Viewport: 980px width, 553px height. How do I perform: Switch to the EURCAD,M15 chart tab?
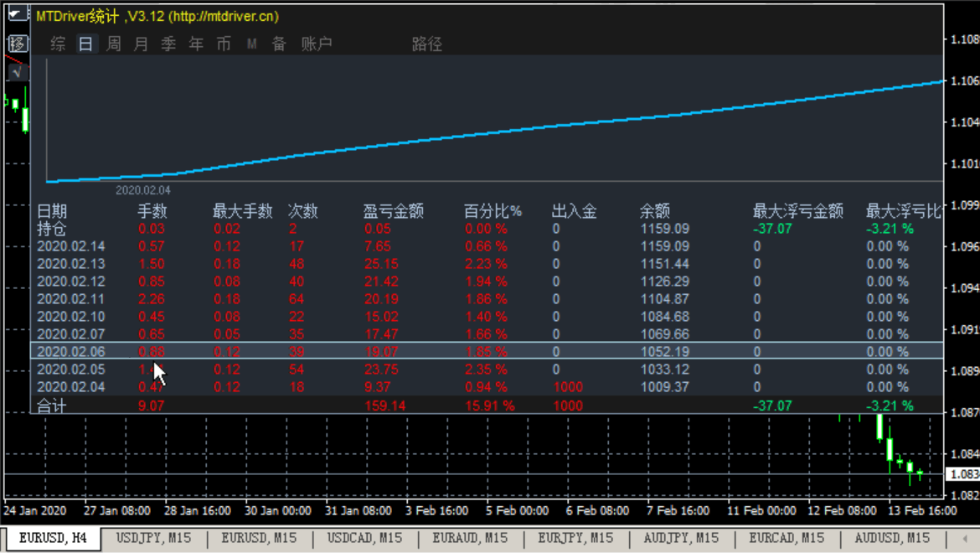[787, 538]
